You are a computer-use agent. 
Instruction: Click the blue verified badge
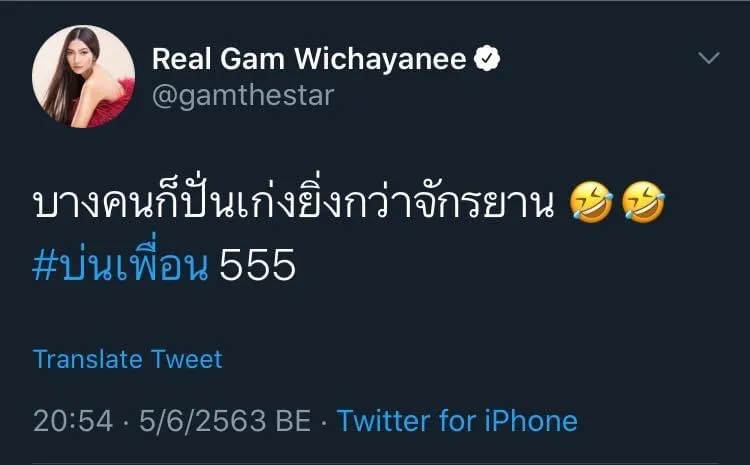pyautogui.click(x=487, y=58)
